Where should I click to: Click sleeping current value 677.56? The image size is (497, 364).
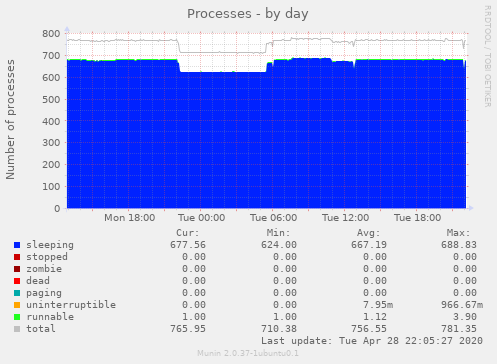(188, 245)
